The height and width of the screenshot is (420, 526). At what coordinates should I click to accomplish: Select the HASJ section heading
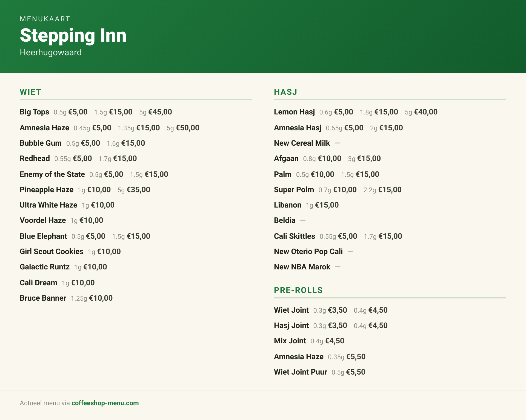[x=285, y=92]
